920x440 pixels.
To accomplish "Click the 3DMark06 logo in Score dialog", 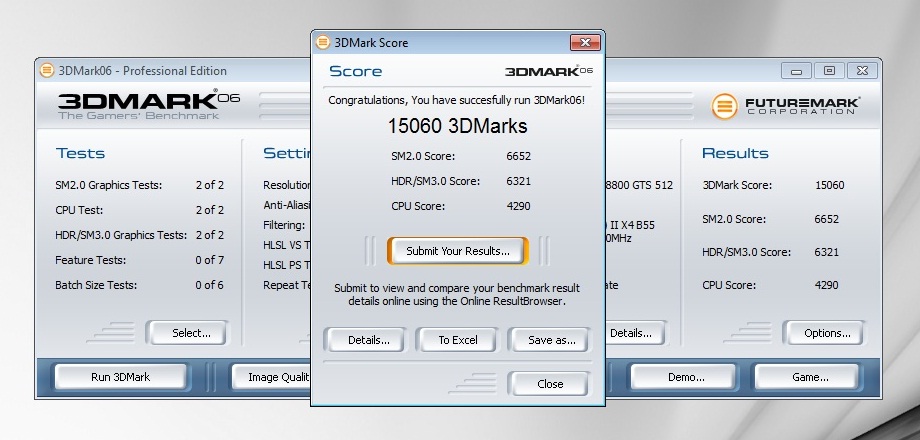I will tap(548, 72).
